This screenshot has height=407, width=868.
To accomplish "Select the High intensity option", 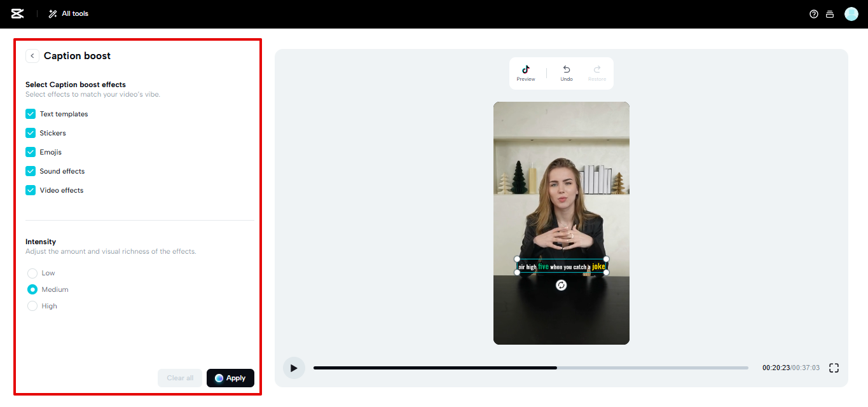I will tap(32, 306).
